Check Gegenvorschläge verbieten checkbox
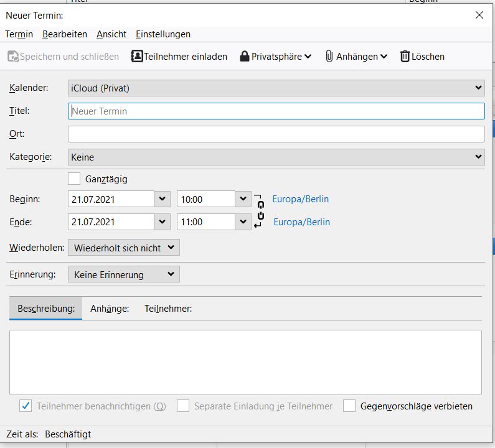This screenshot has width=495, height=448. pyautogui.click(x=349, y=406)
